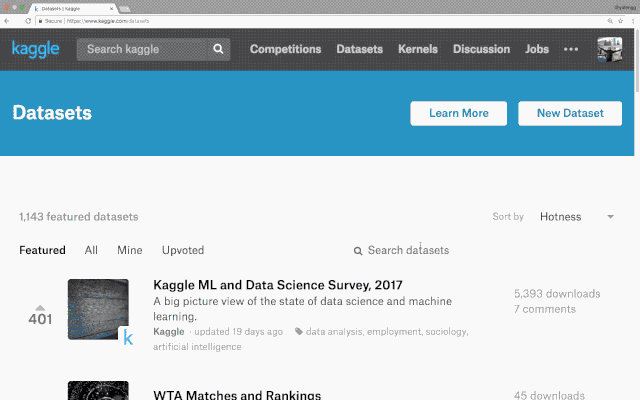The image size is (640, 400).
Task: Click the Kaggle publisher badge icon
Action: (x=128, y=338)
